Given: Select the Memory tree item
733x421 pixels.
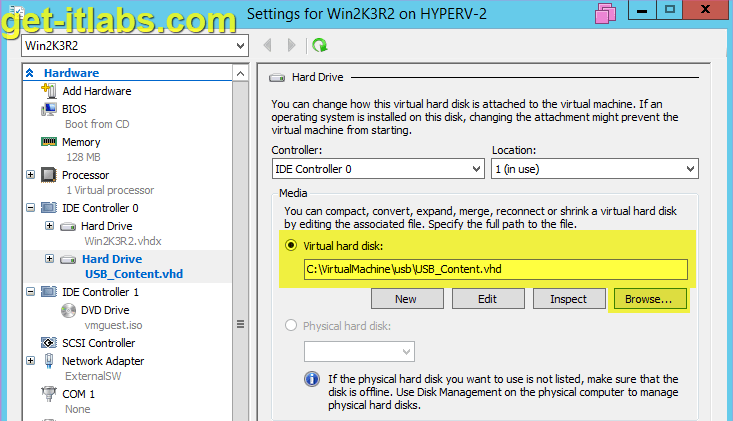Looking at the screenshot, I should (x=81, y=142).
